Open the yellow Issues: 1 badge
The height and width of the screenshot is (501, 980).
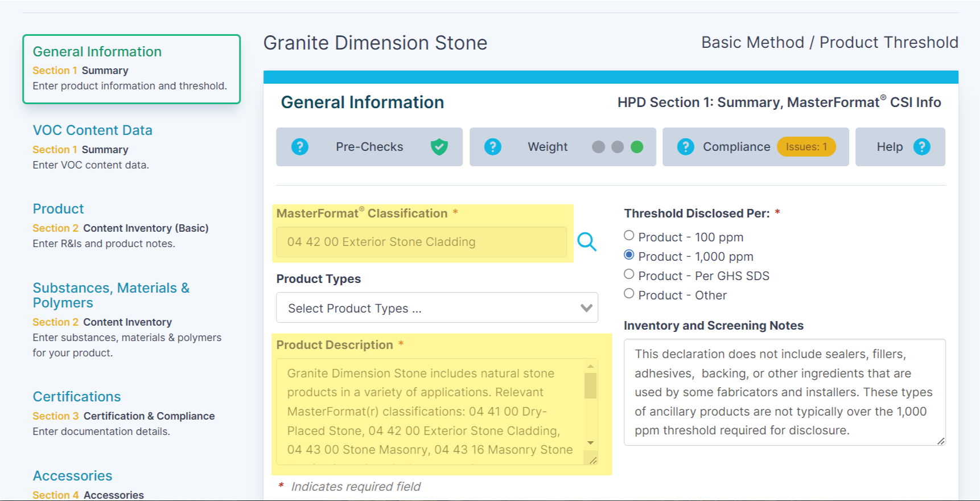(806, 147)
